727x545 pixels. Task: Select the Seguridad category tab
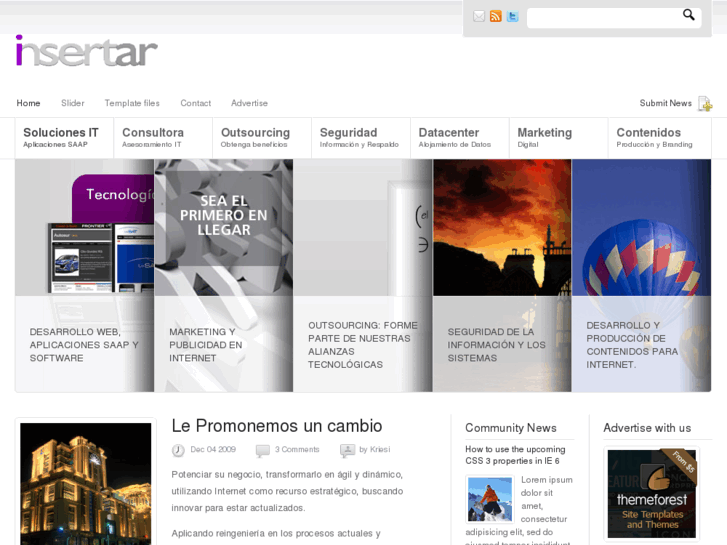pyautogui.click(x=361, y=138)
